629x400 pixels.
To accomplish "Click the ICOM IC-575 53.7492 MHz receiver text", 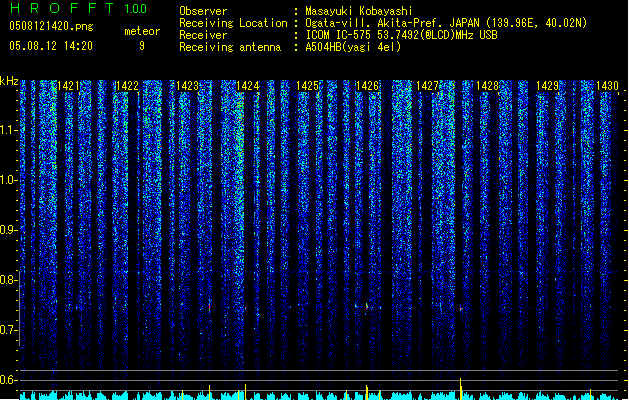I will (x=402, y=35).
